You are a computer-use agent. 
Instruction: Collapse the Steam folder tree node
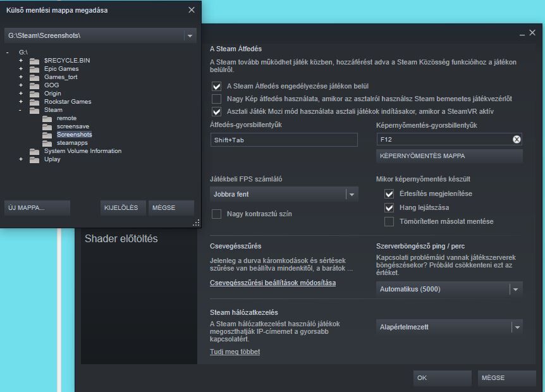(20, 110)
